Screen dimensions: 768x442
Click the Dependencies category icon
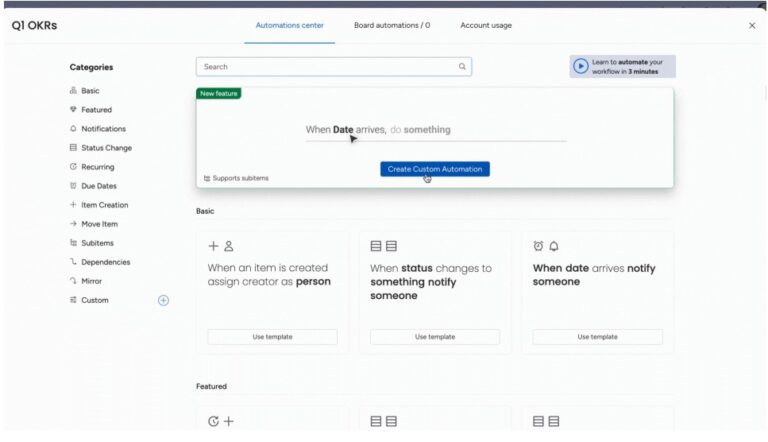click(x=73, y=262)
